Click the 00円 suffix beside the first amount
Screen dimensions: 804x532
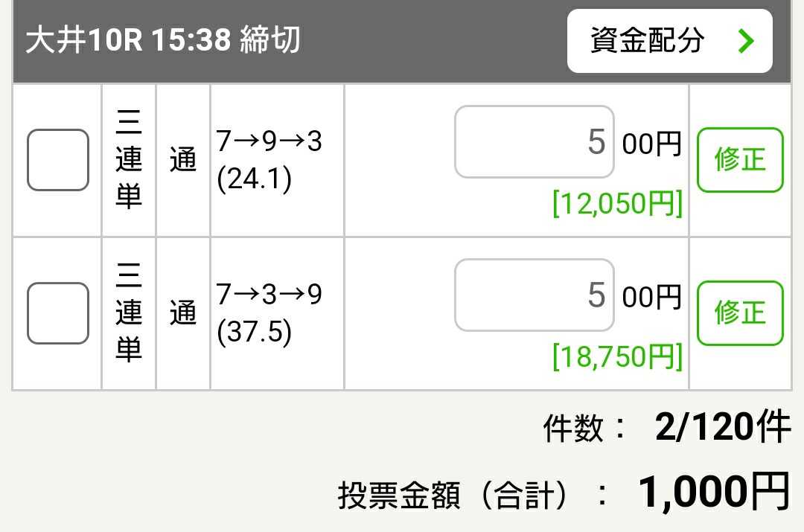click(x=651, y=144)
